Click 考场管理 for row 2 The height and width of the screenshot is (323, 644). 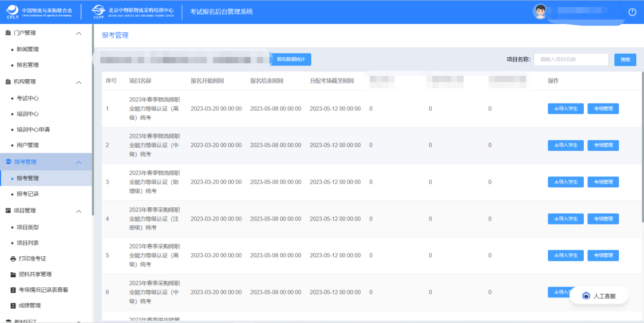tap(603, 145)
